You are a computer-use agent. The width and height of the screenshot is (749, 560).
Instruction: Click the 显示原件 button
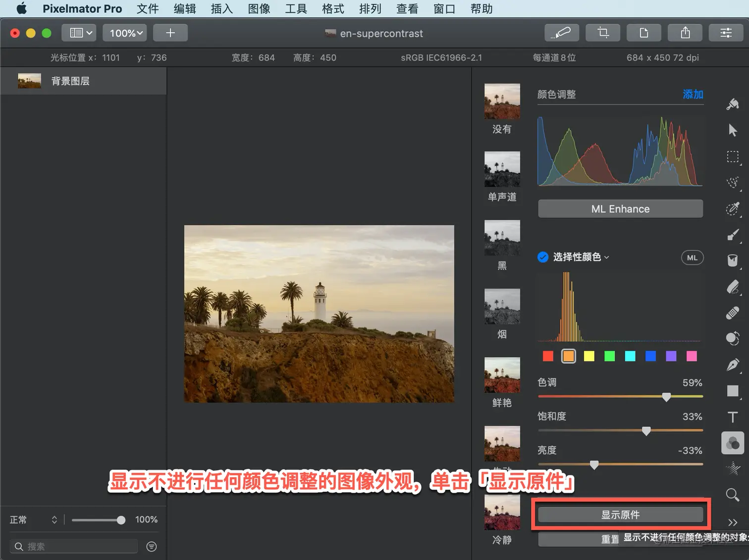[620, 514]
